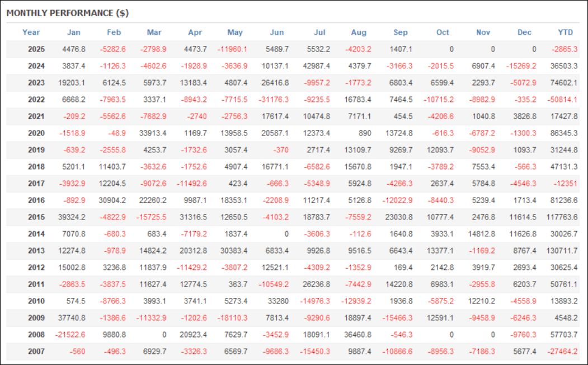This screenshot has height=365, width=588.
Task: Click the "Sep" column header
Action: click(x=401, y=32)
